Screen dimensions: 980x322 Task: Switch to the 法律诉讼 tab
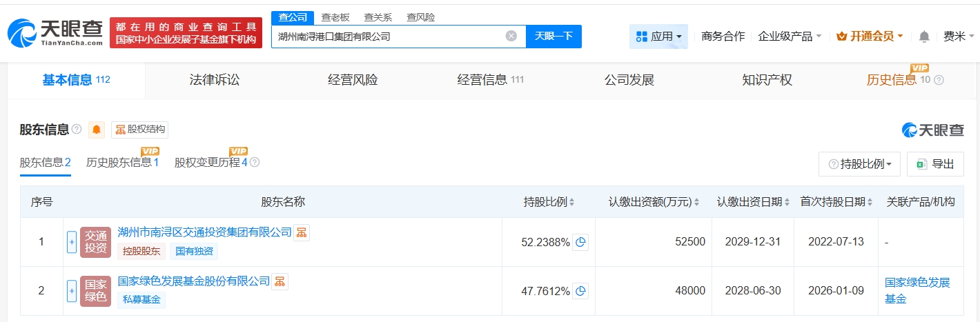215,80
